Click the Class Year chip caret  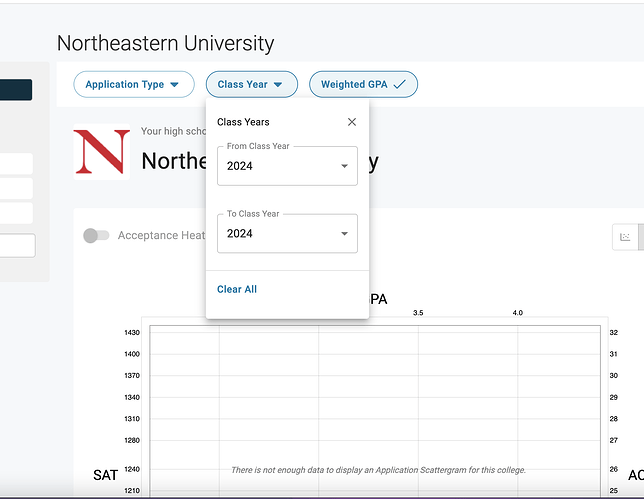(x=278, y=85)
